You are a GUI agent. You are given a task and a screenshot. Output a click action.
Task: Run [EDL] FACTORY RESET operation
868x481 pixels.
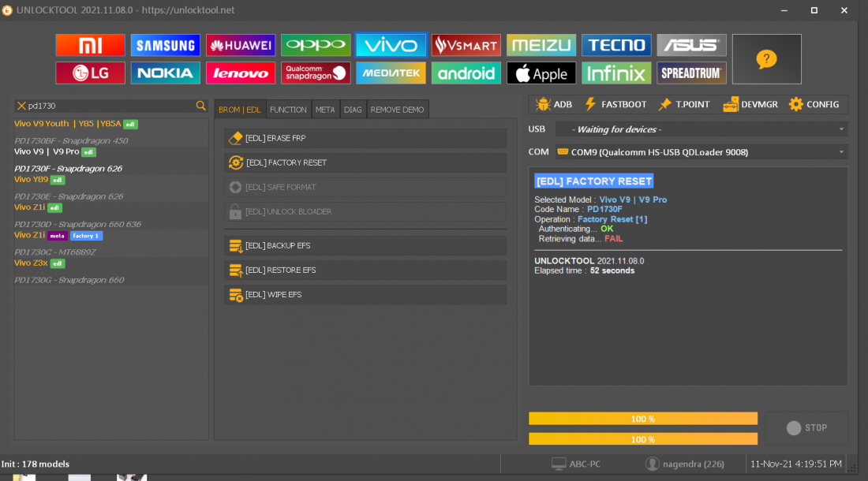point(365,162)
